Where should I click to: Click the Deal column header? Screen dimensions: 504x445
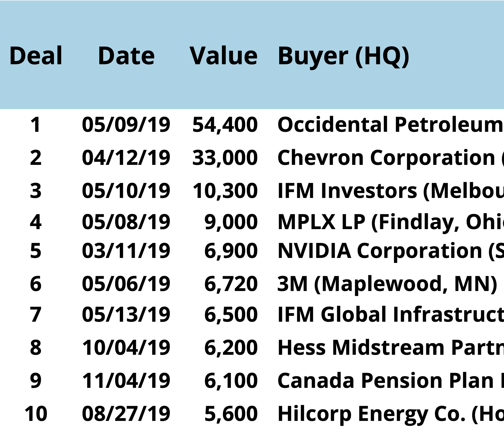(36, 56)
